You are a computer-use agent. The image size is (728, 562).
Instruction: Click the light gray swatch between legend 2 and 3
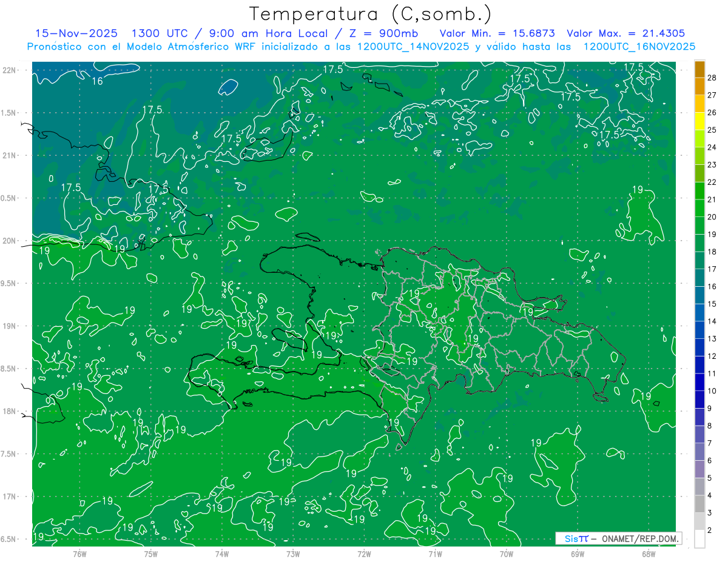[699, 521]
